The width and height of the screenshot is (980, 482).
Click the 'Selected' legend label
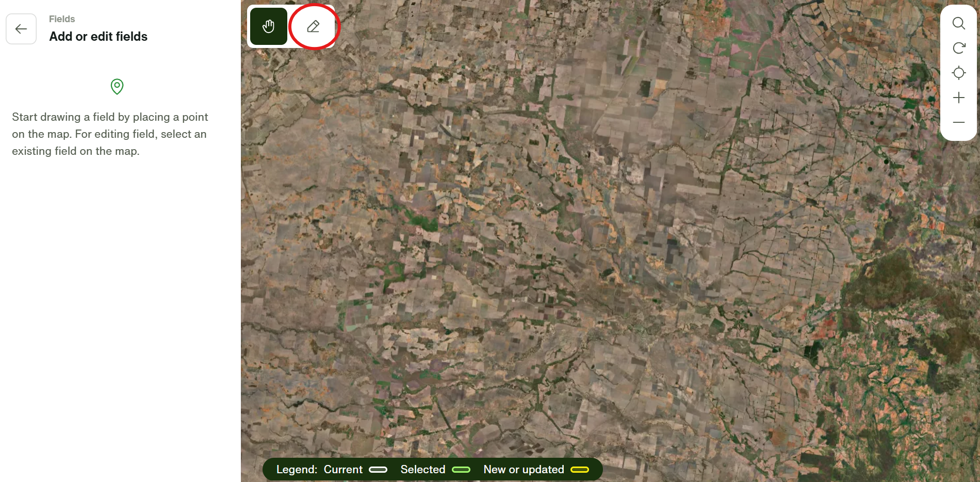tap(422, 470)
